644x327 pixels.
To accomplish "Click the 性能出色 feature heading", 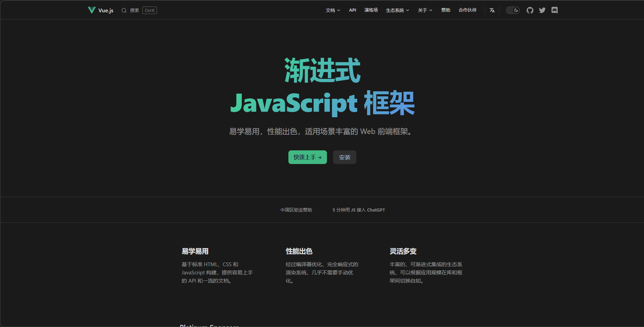I will pos(299,251).
